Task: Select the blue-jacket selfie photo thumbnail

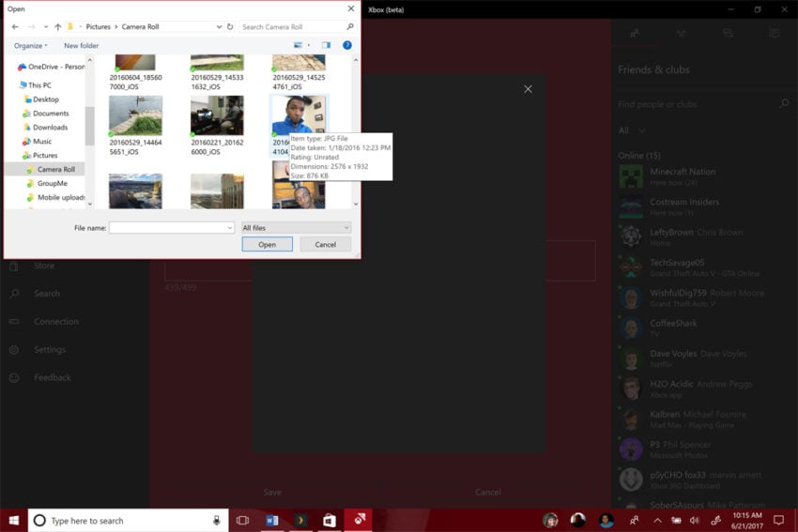Action: [x=299, y=116]
